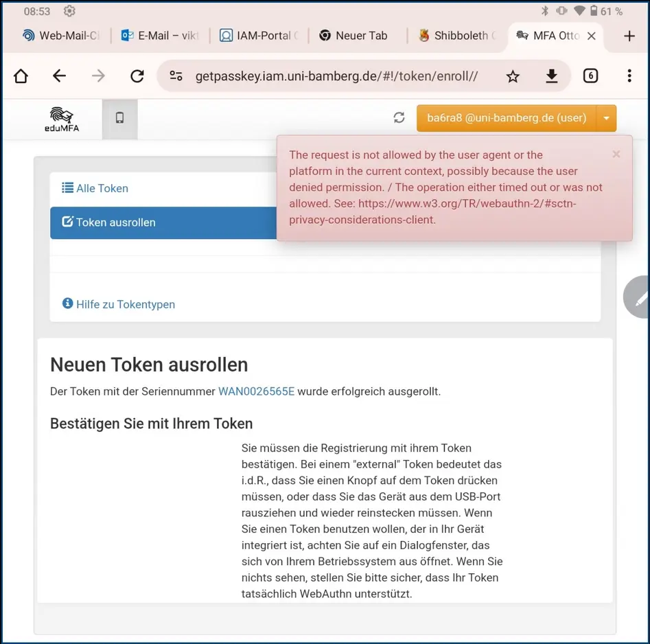
Task: Refresh the eduMFA session
Action: click(x=399, y=118)
